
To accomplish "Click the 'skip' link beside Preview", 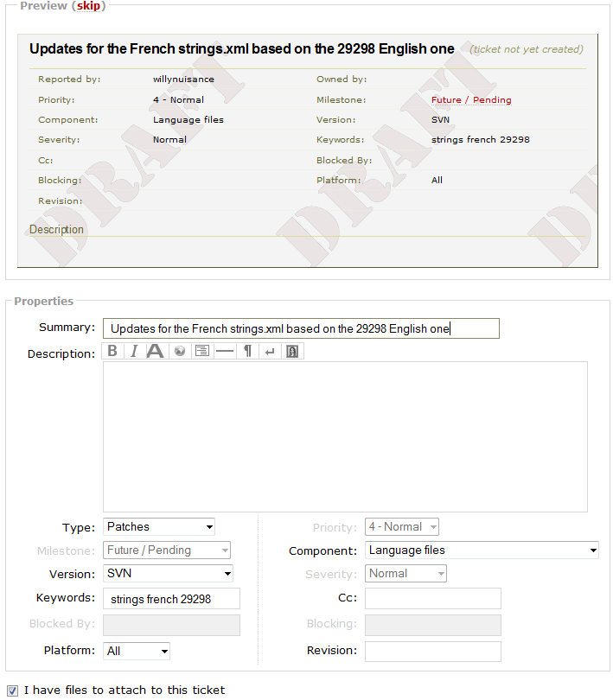I will click(x=88, y=6).
